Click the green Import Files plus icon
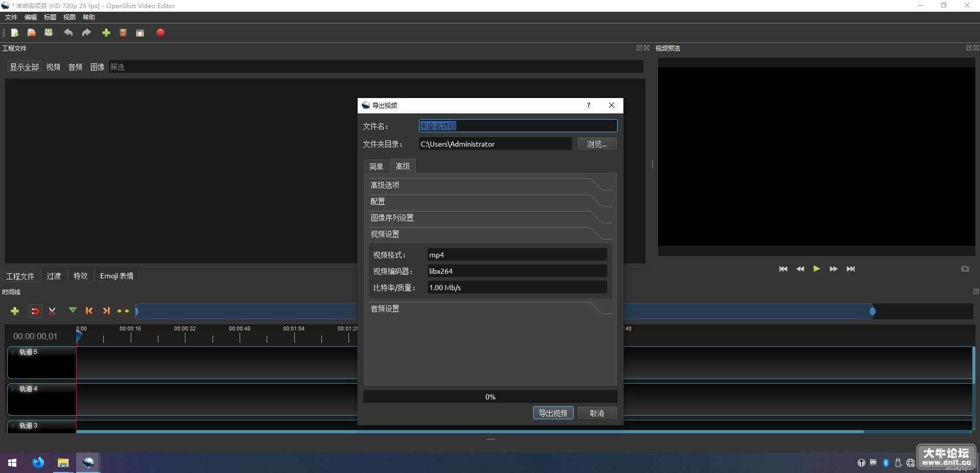 [x=106, y=33]
